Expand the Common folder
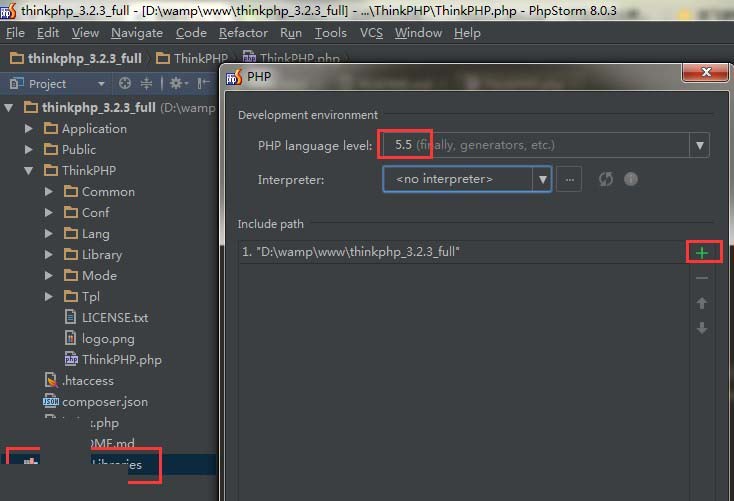This screenshot has height=501, width=734. (x=49, y=192)
